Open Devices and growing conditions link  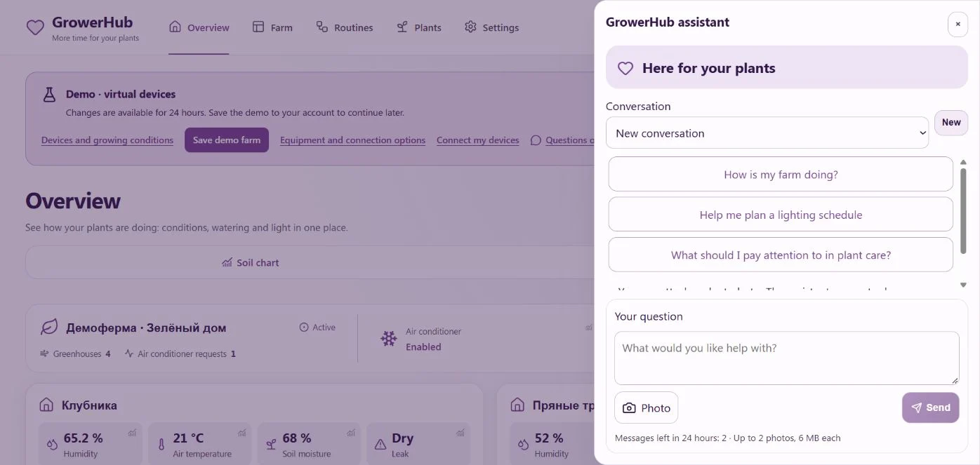[x=107, y=140]
